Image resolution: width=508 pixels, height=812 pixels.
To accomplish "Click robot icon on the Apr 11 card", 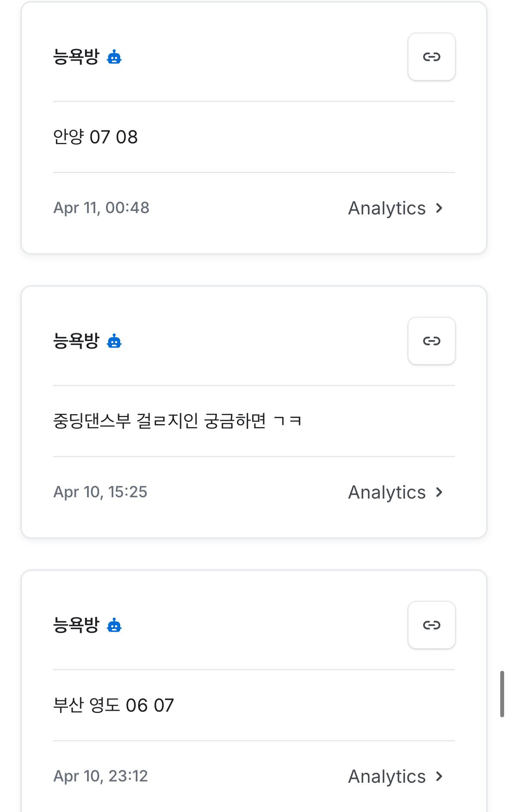I will [114, 57].
